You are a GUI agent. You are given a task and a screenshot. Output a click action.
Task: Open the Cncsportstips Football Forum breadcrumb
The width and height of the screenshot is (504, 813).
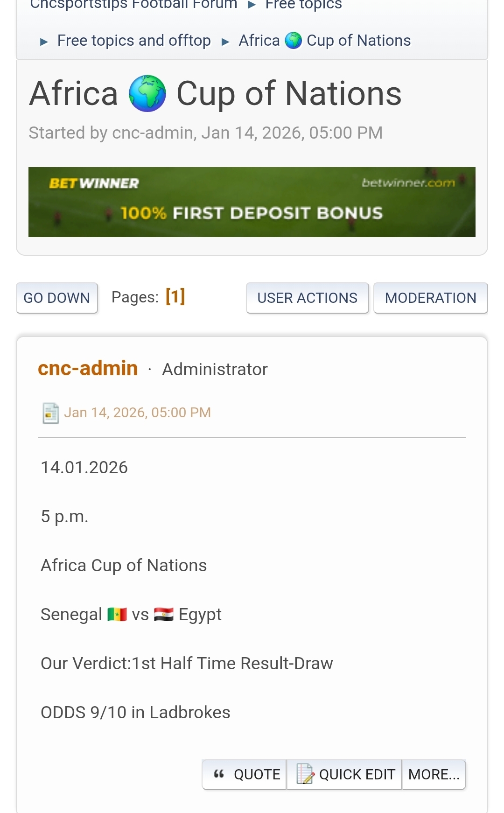[x=133, y=5]
